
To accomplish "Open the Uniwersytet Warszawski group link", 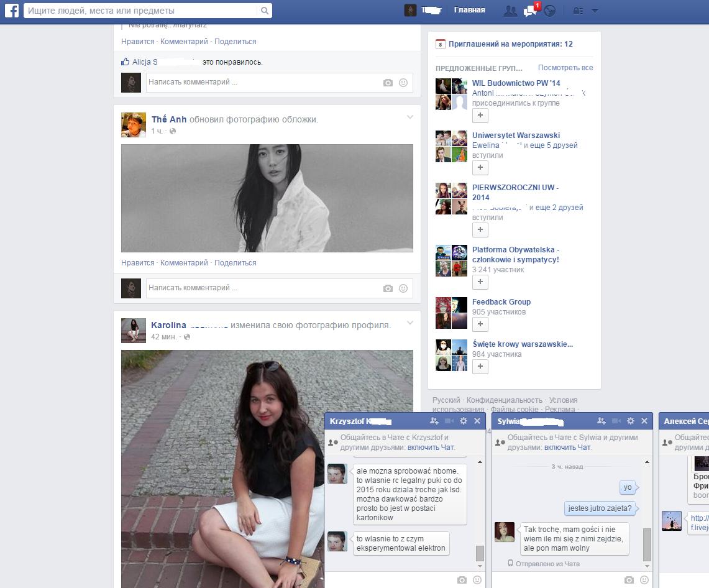I will pos(516,136).
